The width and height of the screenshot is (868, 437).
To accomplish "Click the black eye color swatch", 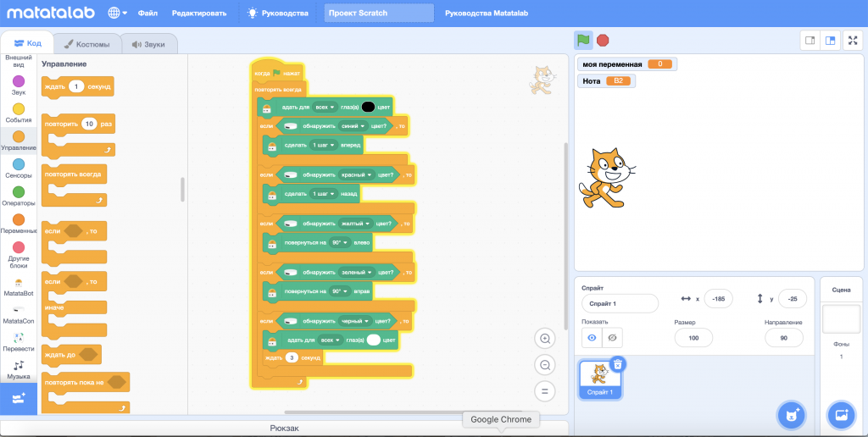I will click(368, 108).
